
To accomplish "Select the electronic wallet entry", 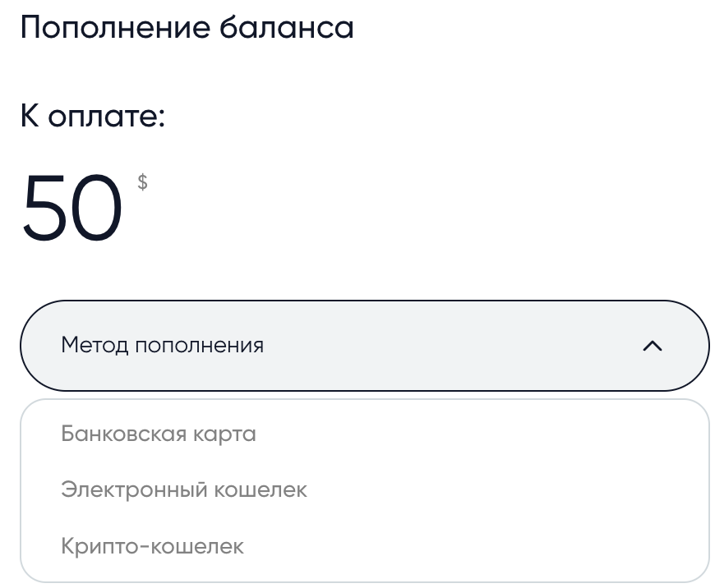I will pyautogui.click(x=184, y=489).
